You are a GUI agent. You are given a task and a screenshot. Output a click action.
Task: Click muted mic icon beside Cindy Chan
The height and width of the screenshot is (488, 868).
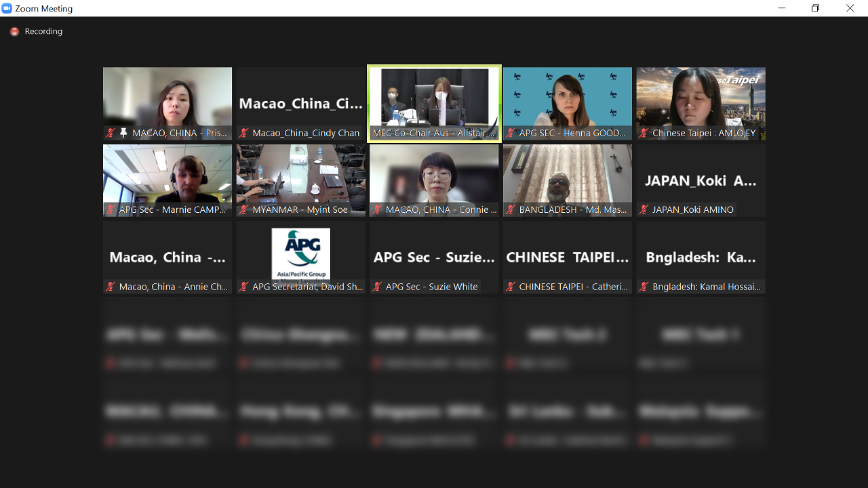point(243,134)
